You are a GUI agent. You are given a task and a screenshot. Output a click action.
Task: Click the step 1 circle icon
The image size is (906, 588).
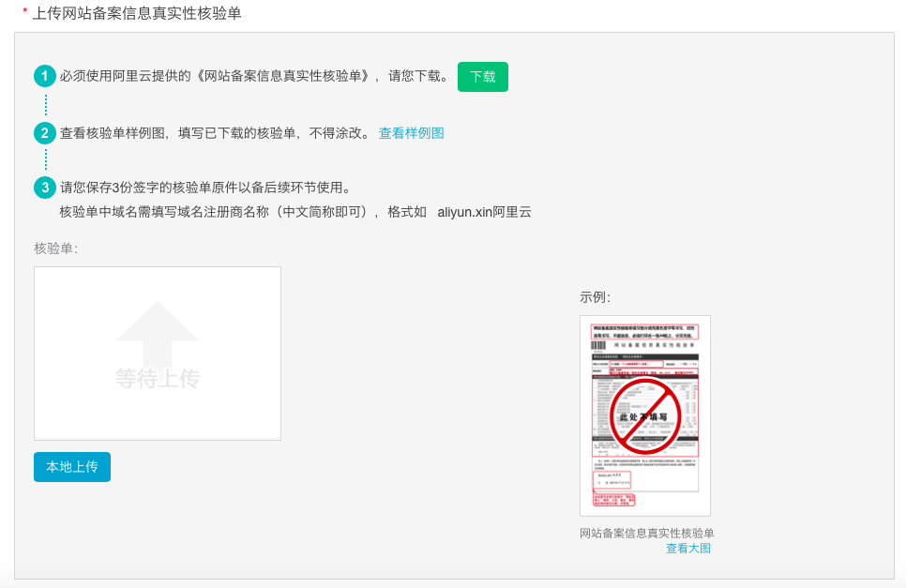pos(44,76)
